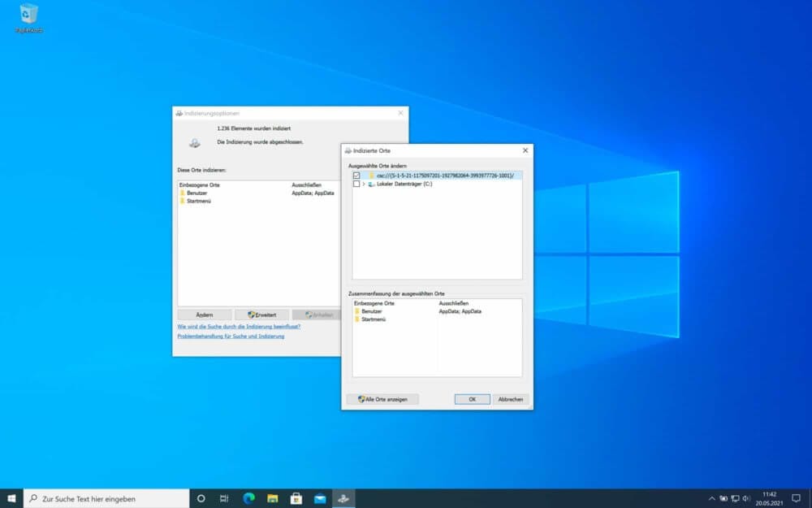This screenshot has width=812, height=508.
Task: Click the volume icon in system tray
Action: 746,499
